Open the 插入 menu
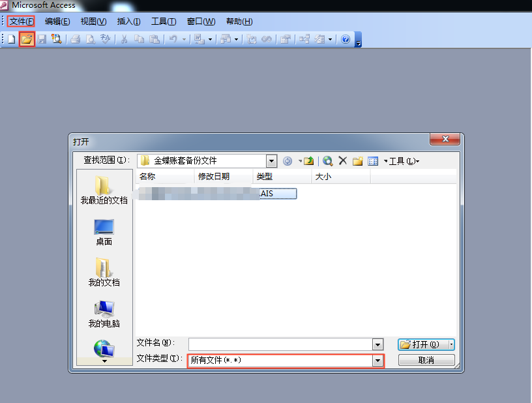 [x=128, y=22]
